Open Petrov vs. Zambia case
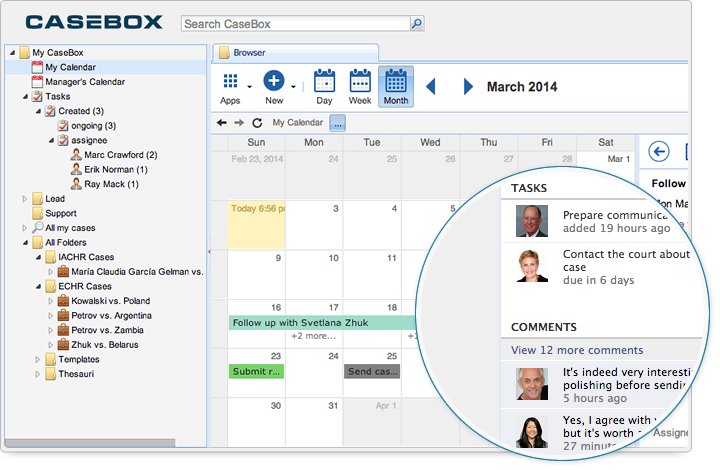 tap(107, 330)
